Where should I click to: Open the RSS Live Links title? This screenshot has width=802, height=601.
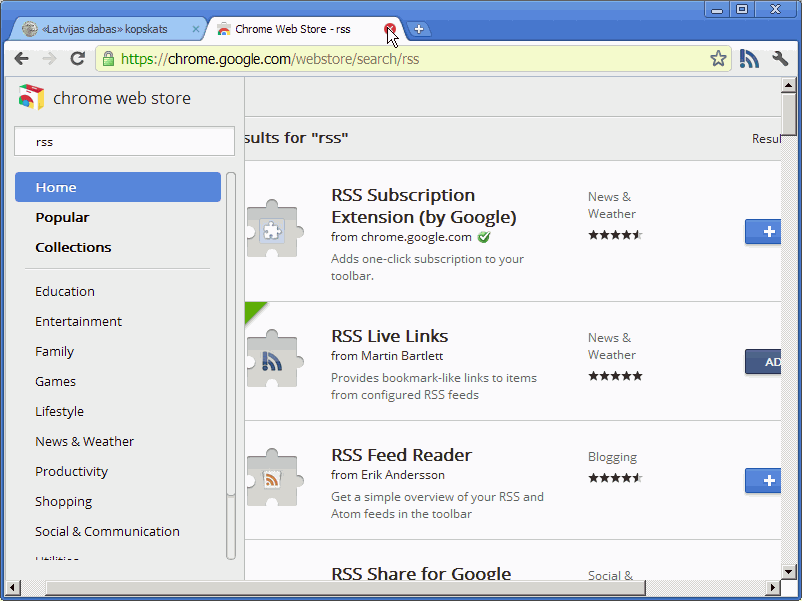point(389,336)
